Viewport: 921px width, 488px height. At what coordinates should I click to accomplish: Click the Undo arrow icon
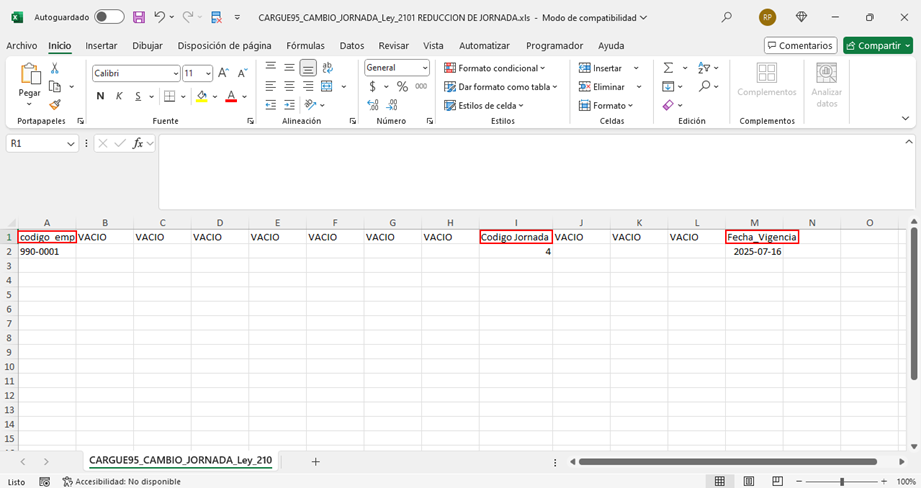pos(159,18)
